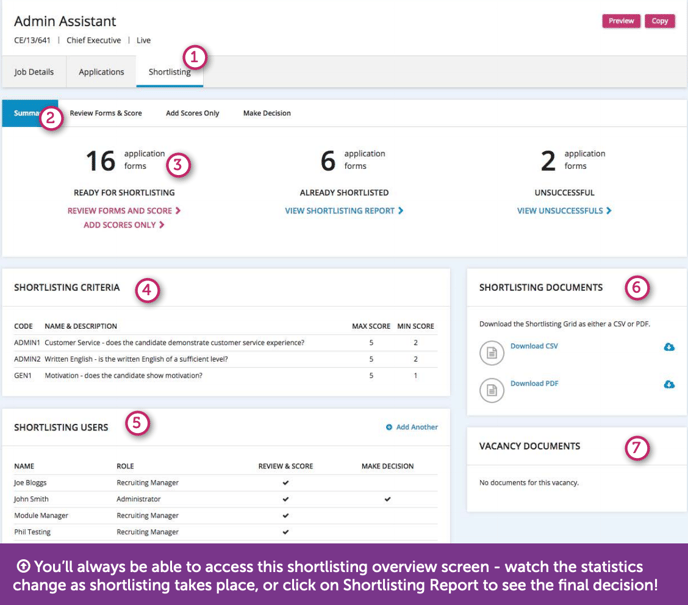Click cloud download icon for PDF
The width and height of the screenshot is (688, 605).
(x=669, y=384)
